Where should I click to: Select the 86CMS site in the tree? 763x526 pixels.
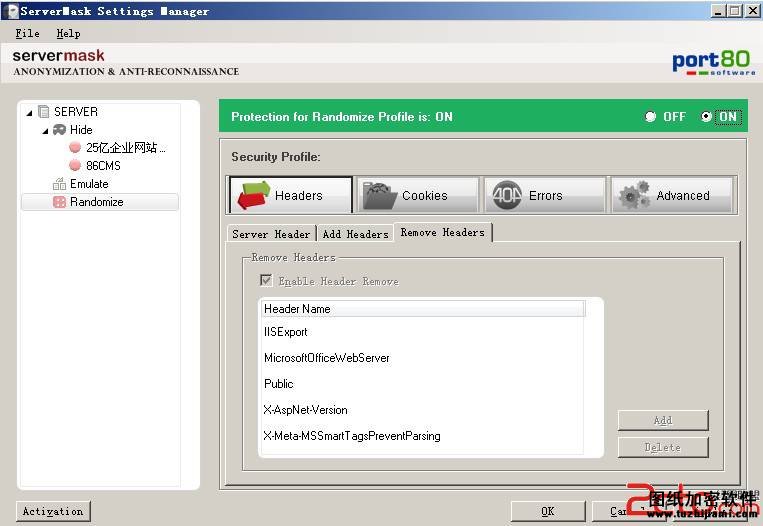tap(103, 166)
